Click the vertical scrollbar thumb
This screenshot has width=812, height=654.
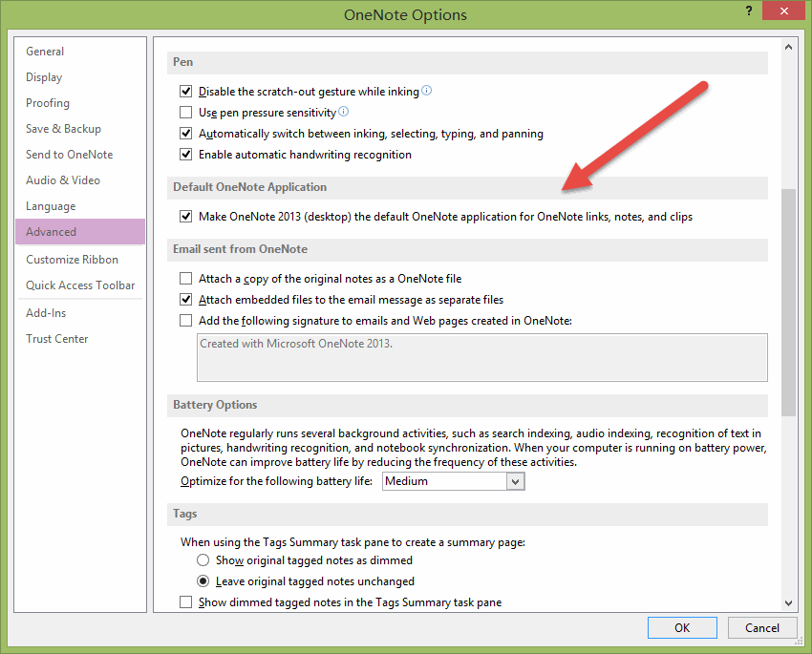tap(788, 302)
